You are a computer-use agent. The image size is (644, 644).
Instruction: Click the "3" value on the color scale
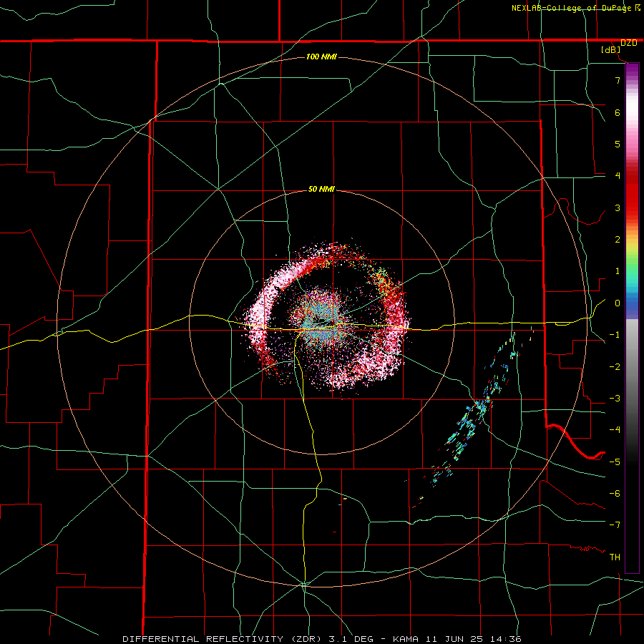click(618, 208)
